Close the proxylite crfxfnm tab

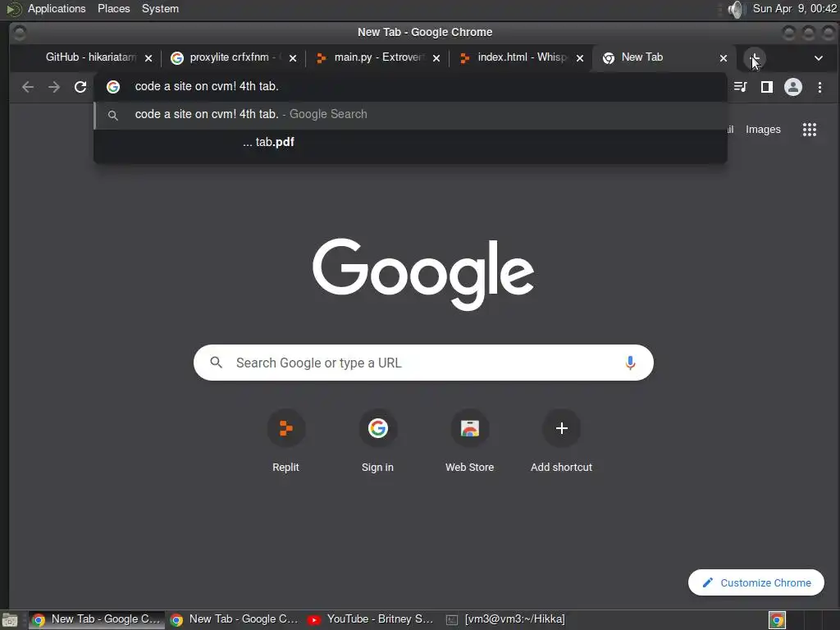coord(293,58)
